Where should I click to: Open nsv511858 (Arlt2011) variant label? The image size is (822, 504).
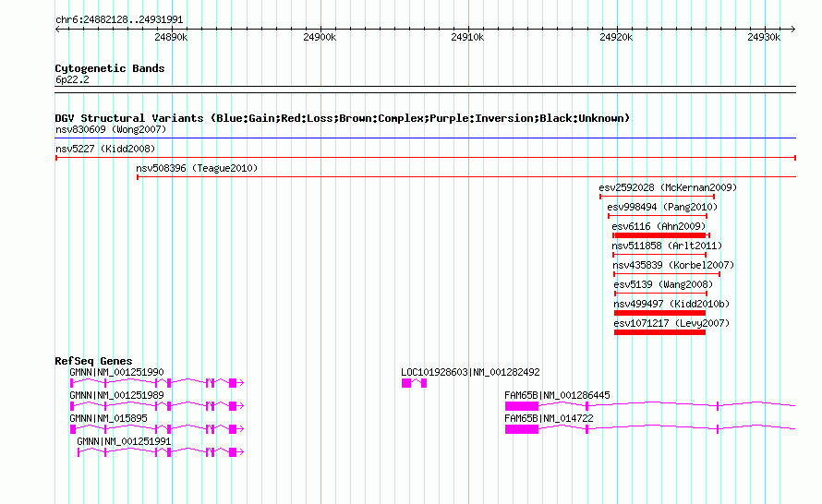(x=666, y=246)
